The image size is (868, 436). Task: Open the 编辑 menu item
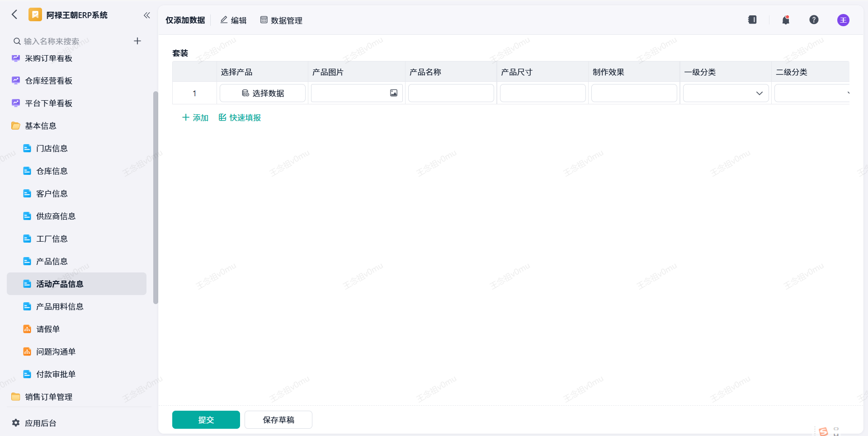tap(234, 20)
